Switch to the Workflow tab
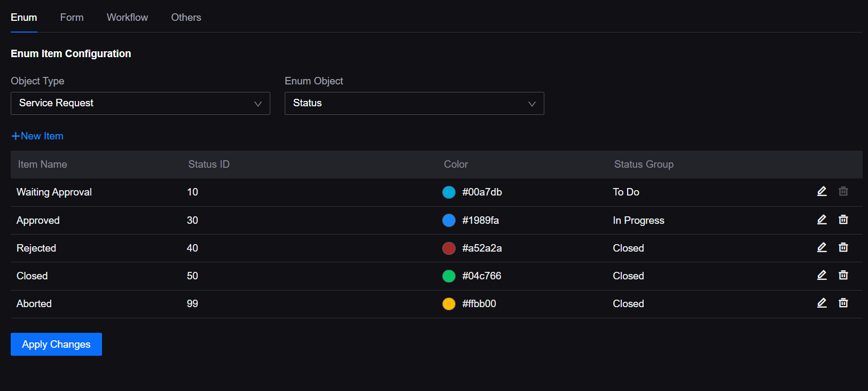This screenshot has height=391, width=868. 127,18
